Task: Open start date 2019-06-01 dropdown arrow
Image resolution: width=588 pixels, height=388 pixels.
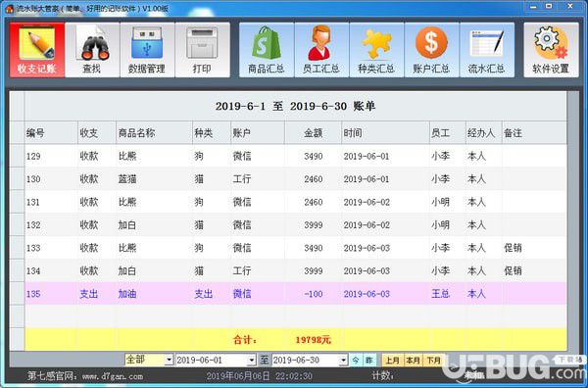Action: pyautogui.click(x=252, y=361)
